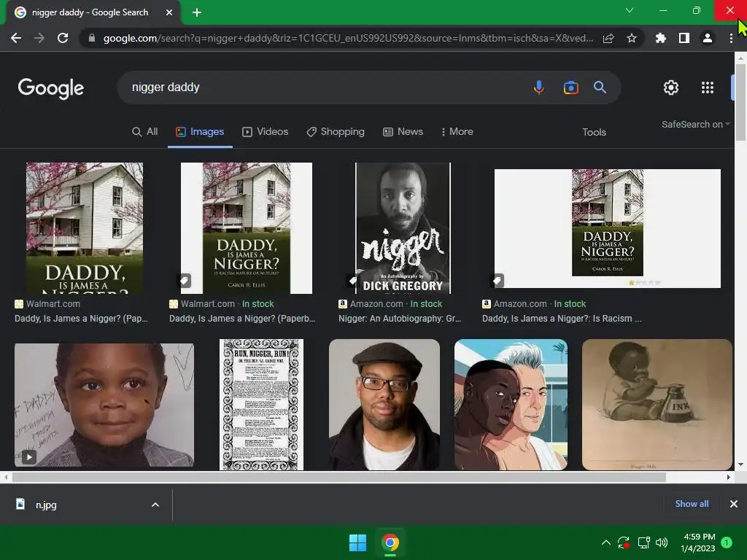Open the tab search chevron in title bar
The height and width of the screenshot is (560, 747).
click(x=630, y=10)
